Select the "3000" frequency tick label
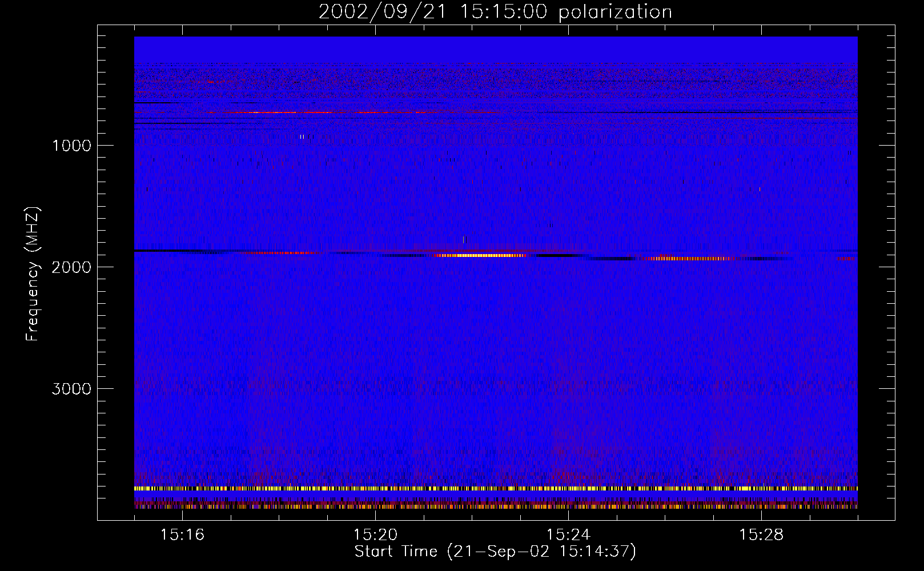Screen dimensions: 924x571 click(71, 389)
